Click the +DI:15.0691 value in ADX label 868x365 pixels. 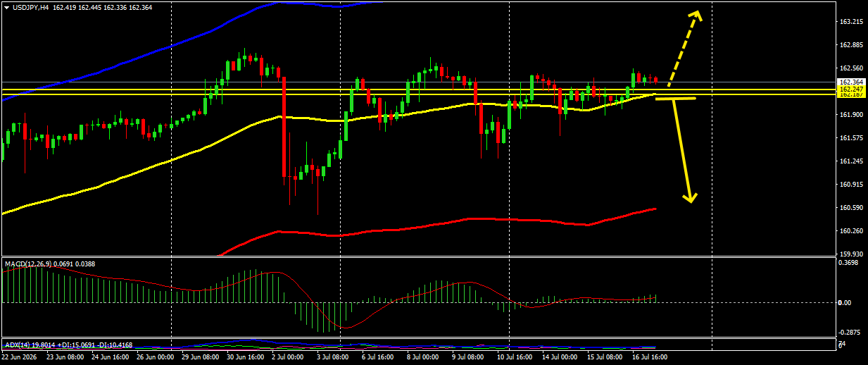tap(75, 345)
